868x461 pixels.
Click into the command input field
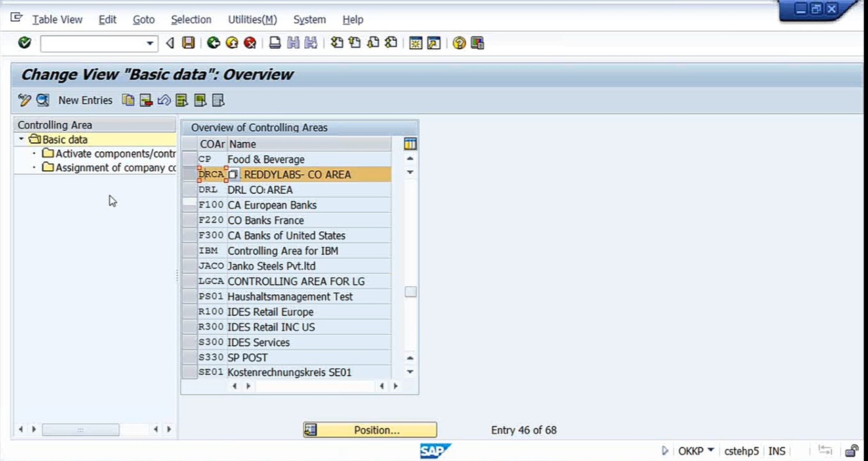(93, 43)
